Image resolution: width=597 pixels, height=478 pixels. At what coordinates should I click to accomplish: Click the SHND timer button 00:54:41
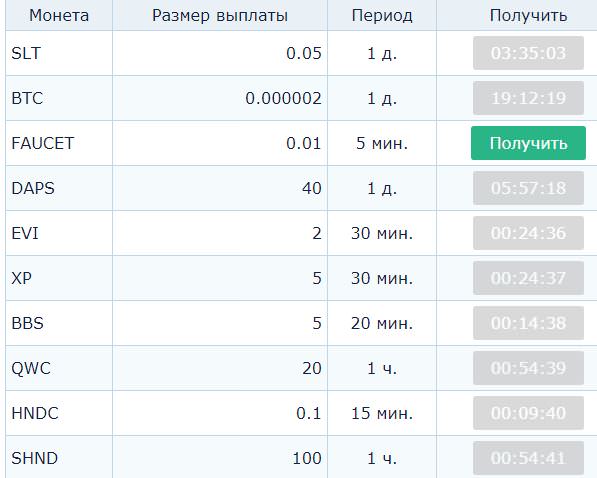coord(528,457)
